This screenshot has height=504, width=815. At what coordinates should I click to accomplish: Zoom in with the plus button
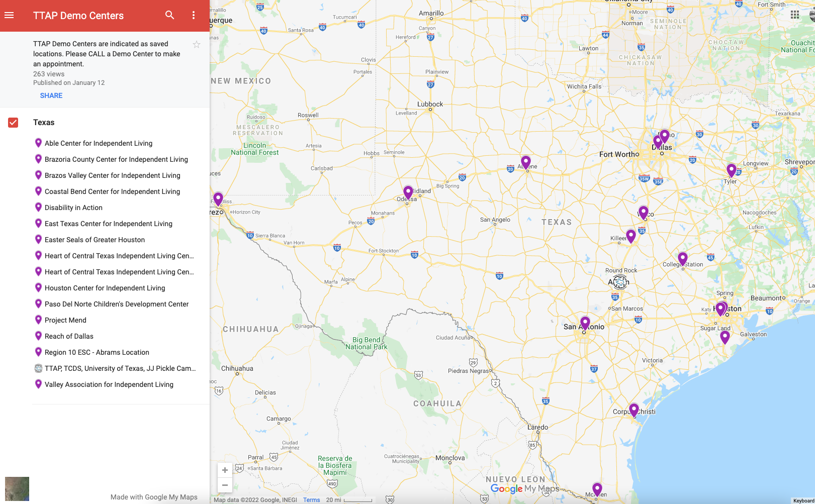(225, 470)
